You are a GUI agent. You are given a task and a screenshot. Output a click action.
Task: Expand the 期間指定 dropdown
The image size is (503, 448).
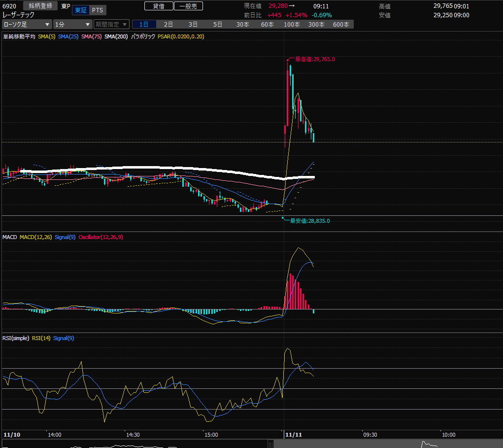[111, 24]
